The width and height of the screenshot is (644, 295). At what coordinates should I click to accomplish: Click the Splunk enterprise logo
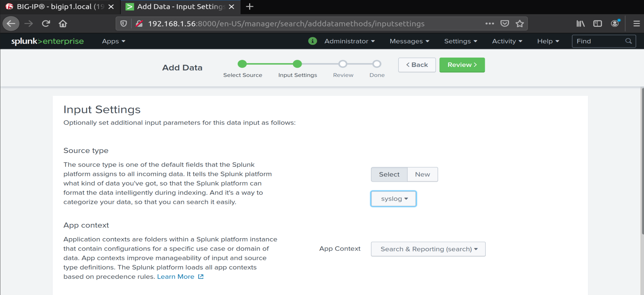point(47,41)
